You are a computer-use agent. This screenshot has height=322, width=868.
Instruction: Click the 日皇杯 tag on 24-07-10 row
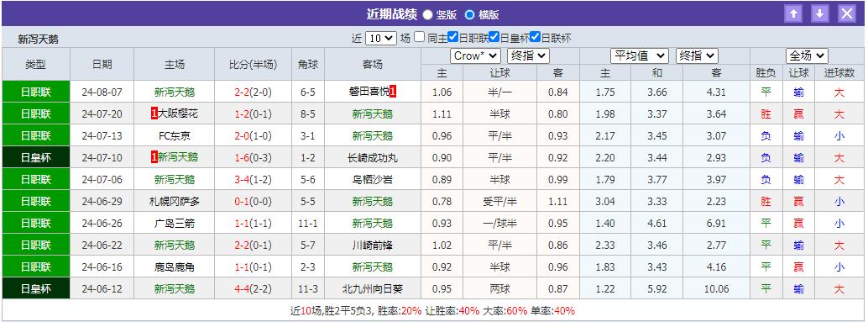tap(36, 157)
